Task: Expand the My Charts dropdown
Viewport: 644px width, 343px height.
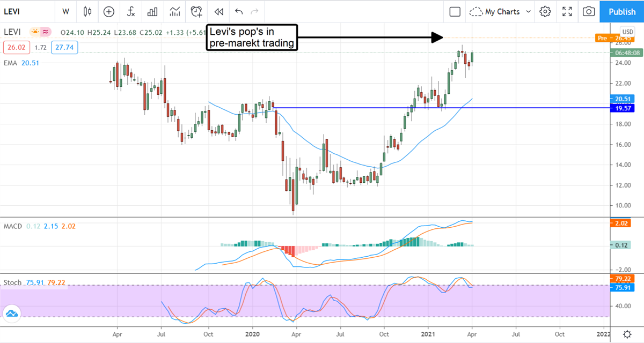Action: [501, 11]
